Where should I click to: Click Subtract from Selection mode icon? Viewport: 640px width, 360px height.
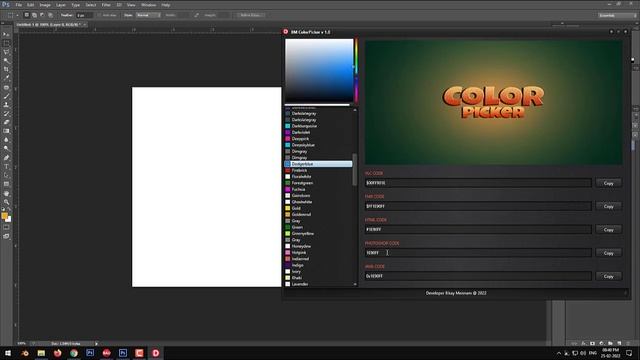[x=42, y=15]
